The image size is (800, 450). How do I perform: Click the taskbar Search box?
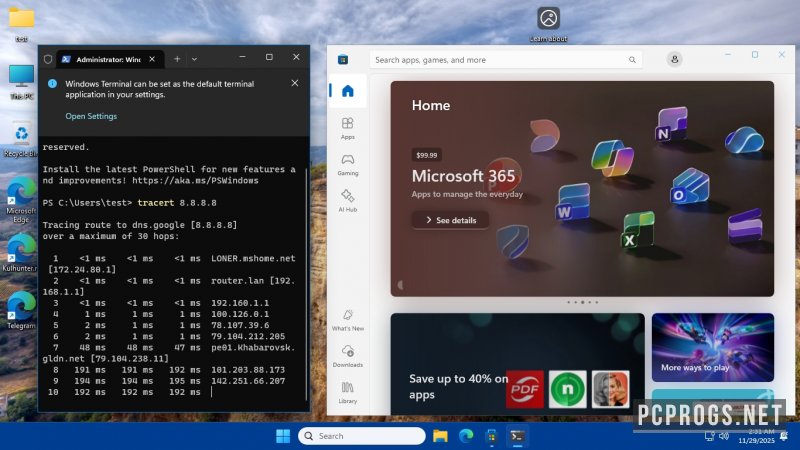pyautogui.click(x=362, y=436)
